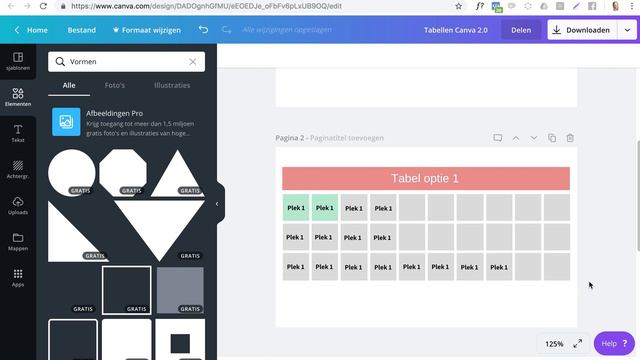The width and height of the screenshot is (640, 360).
Task: Open the Elementen sidebar panel
Action: 18,97
